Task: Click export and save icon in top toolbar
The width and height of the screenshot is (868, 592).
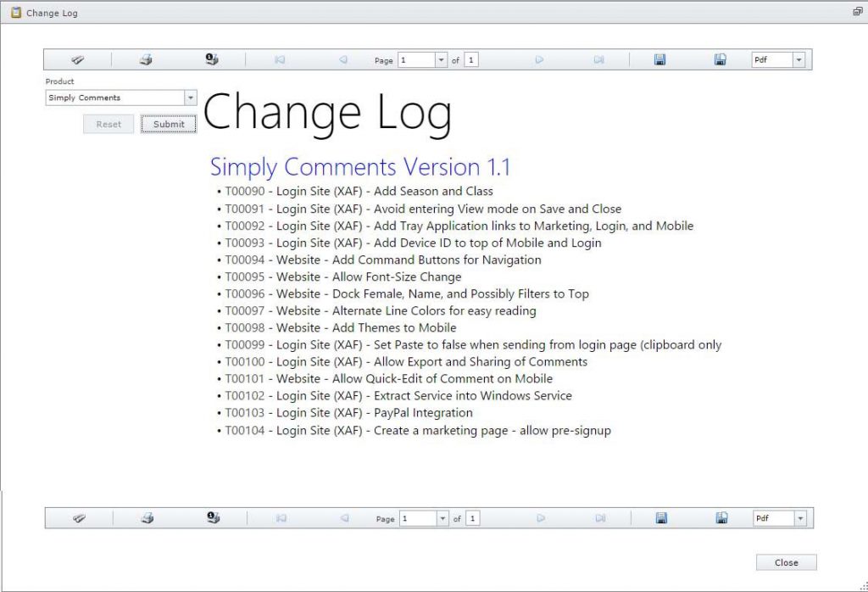Action: (659, 60)
